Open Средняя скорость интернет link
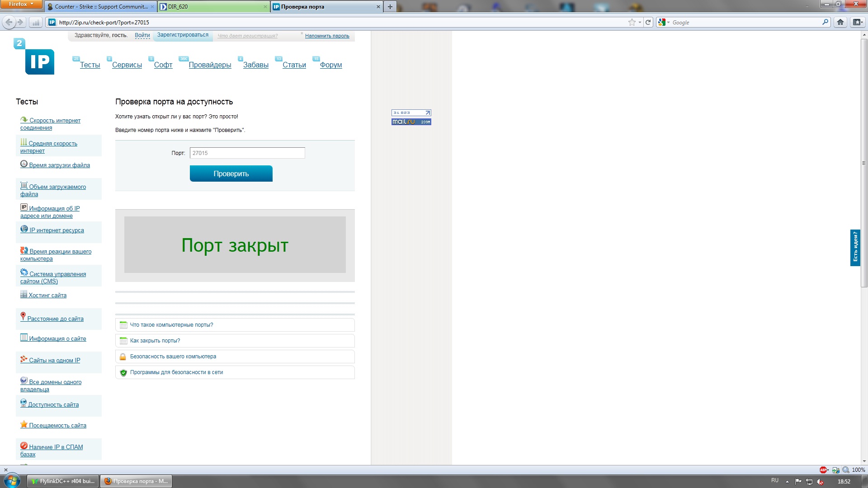Screen dimensions: 868x488 [x=49, y=147]
